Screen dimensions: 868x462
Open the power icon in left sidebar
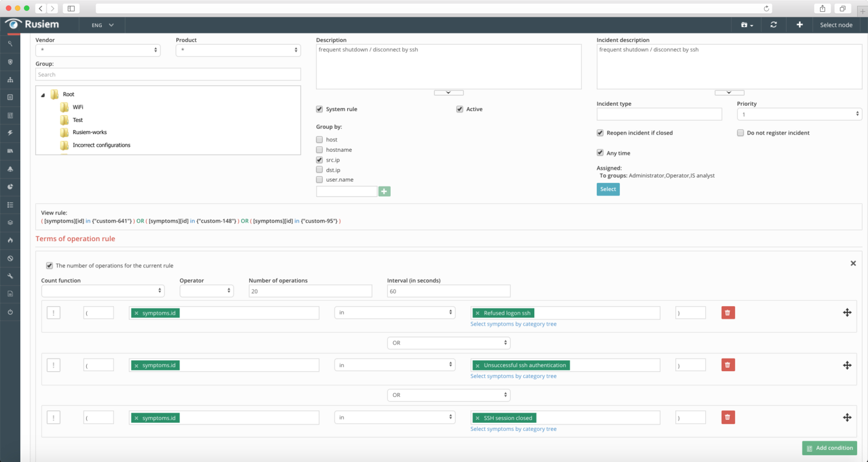pyautogui.click(x=10, y=312)
